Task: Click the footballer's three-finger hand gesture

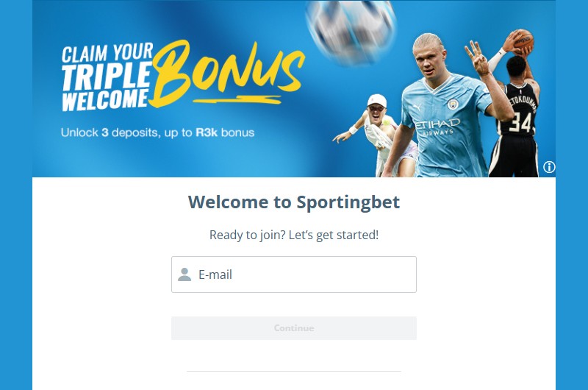Action: [475, 58]
